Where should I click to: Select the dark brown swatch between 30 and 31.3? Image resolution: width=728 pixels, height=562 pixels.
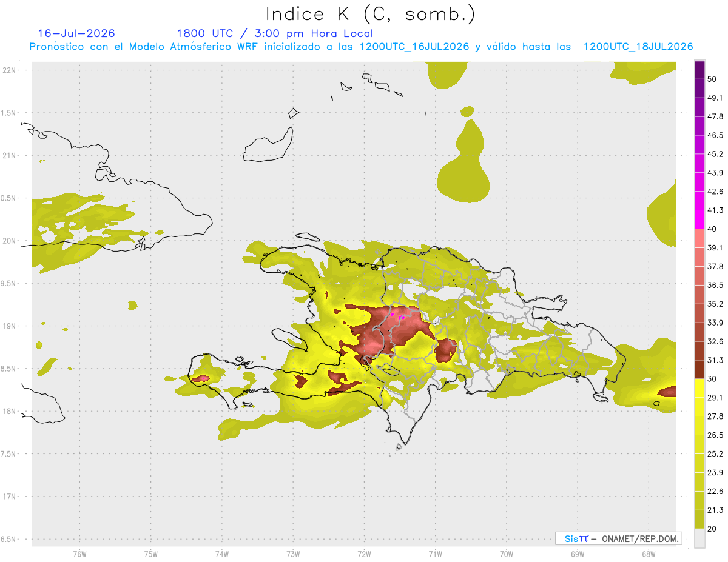(699, 370)
